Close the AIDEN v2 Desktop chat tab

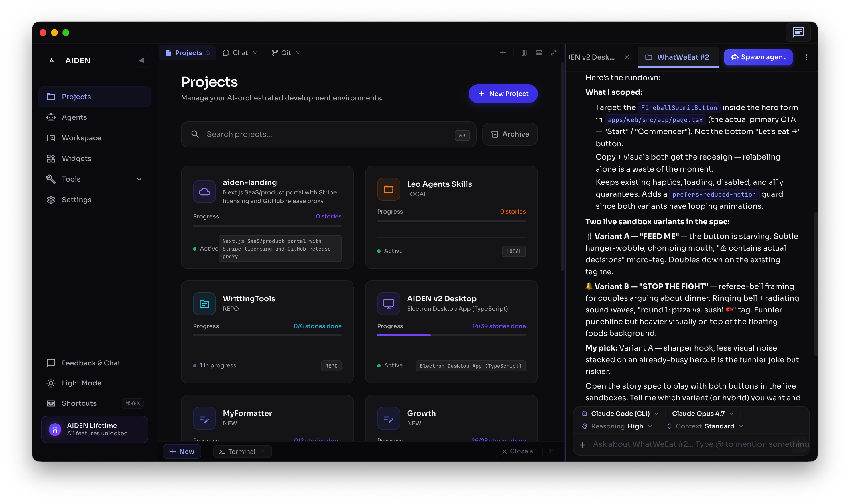pos(627,57)
